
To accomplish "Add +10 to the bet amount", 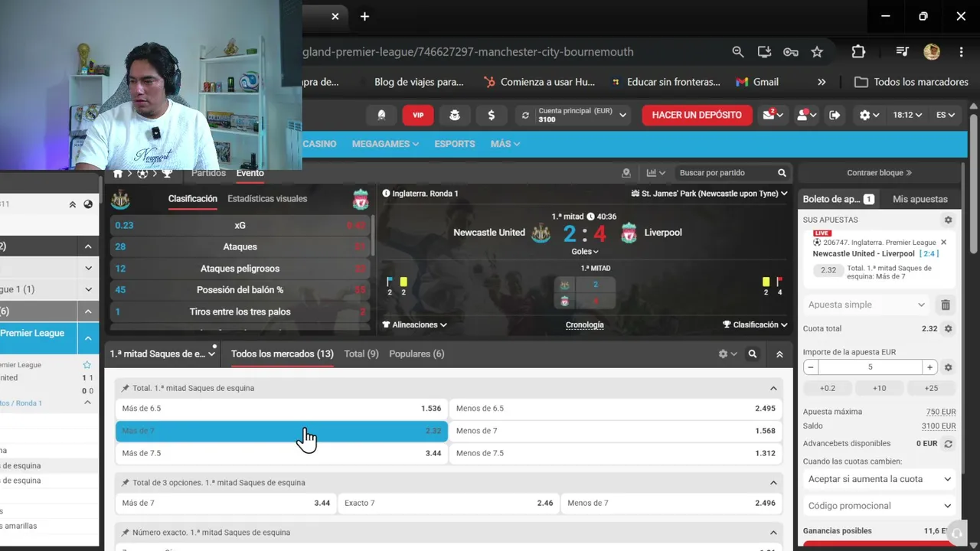I will 879,388.
